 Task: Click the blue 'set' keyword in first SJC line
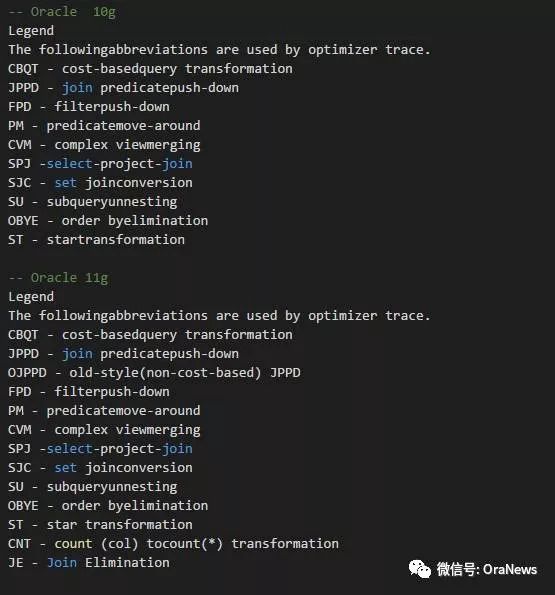[x=66, y=183]
